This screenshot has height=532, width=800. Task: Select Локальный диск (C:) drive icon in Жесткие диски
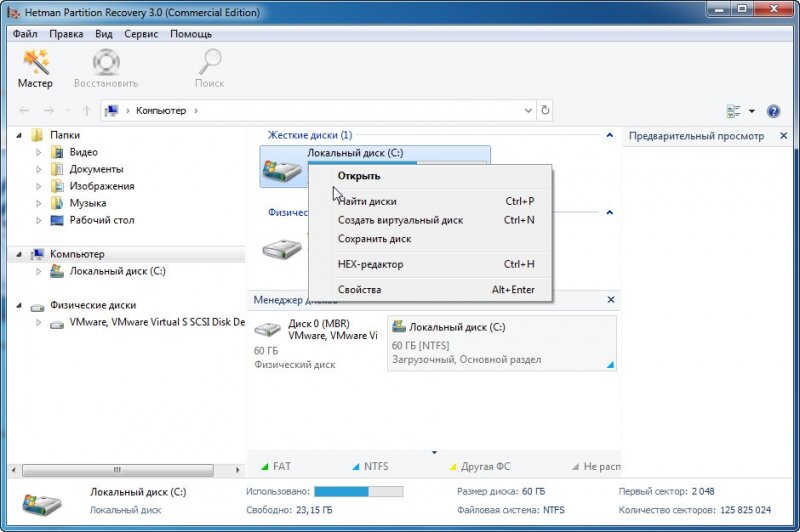click(282, 171)
